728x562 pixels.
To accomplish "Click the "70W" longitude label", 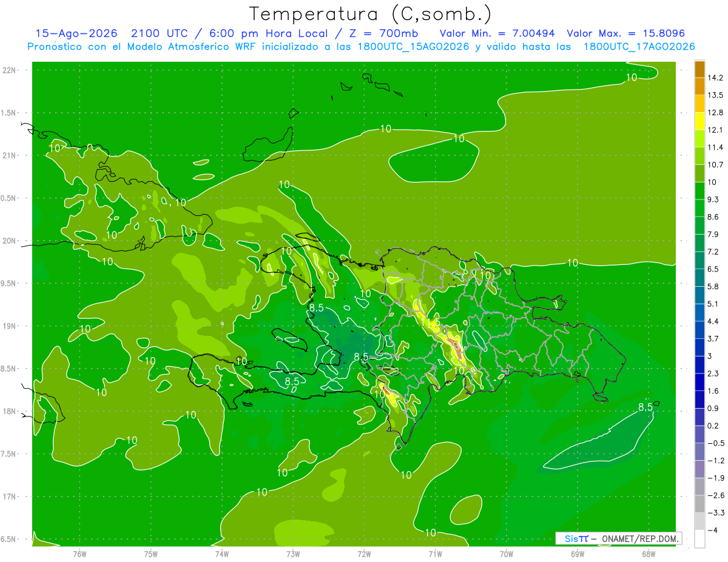I will click(507, 554).
